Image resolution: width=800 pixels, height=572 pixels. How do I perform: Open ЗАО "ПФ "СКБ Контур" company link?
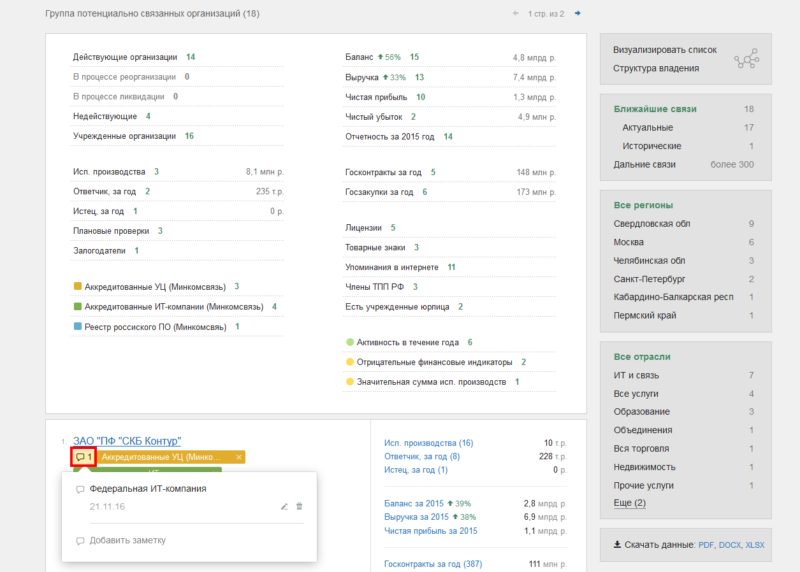coord(127,441)
